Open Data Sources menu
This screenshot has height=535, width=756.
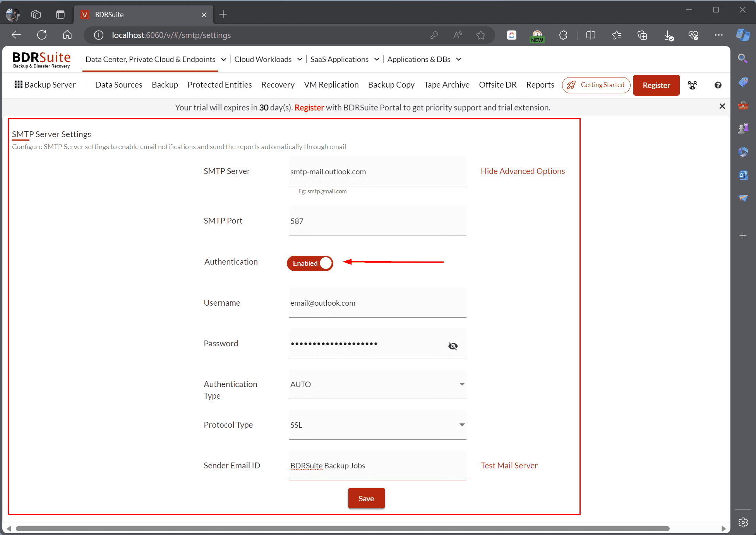click(118, 85)
